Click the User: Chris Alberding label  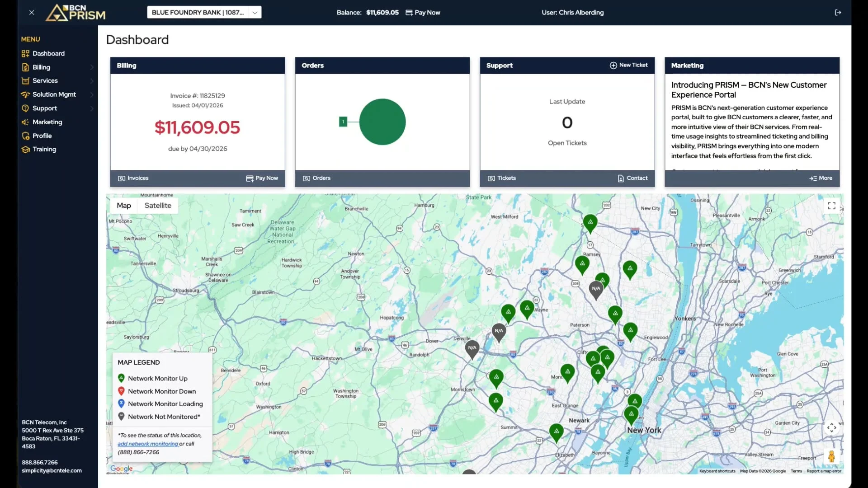pyautogui.click(x=573, y=13)
